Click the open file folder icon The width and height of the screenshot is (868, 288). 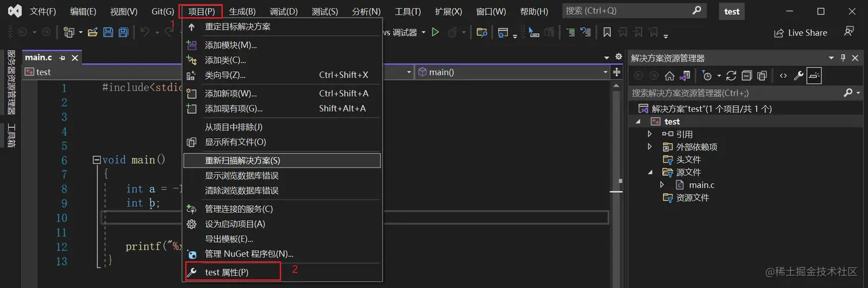(x=92, y=33)
